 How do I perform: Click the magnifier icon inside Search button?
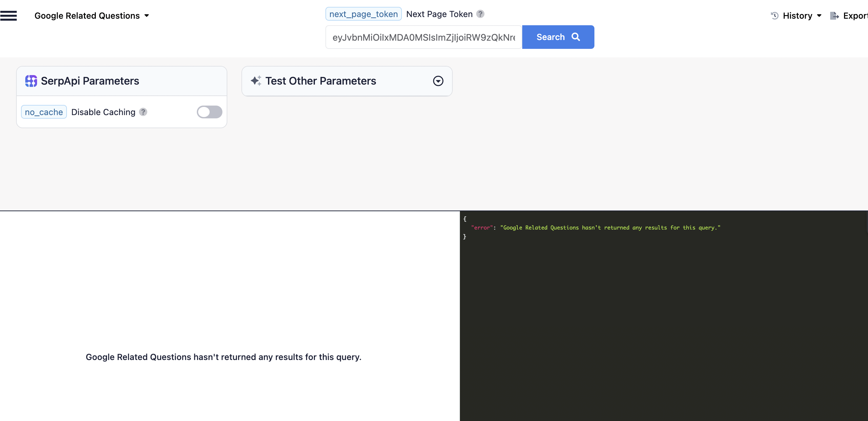576,37
